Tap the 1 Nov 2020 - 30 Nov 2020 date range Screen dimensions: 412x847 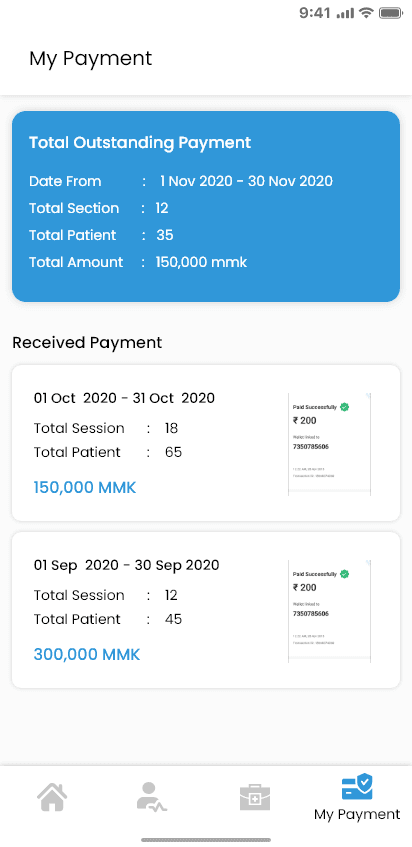click(246, 181)
